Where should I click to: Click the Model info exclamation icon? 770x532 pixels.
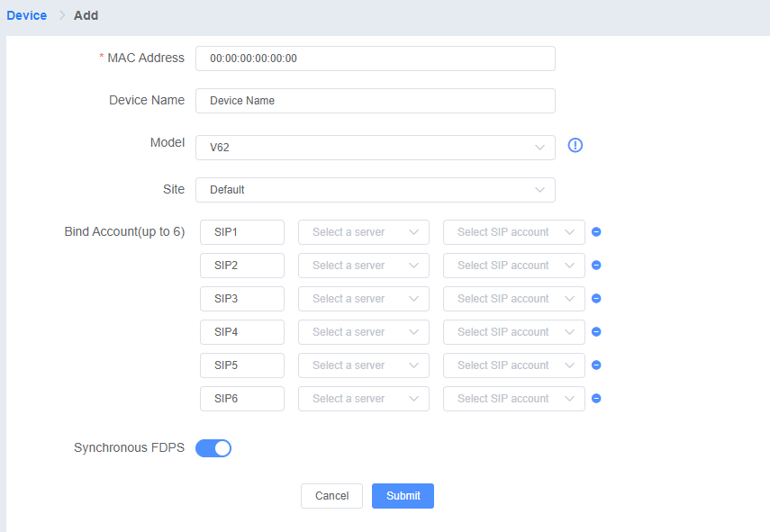575,145
